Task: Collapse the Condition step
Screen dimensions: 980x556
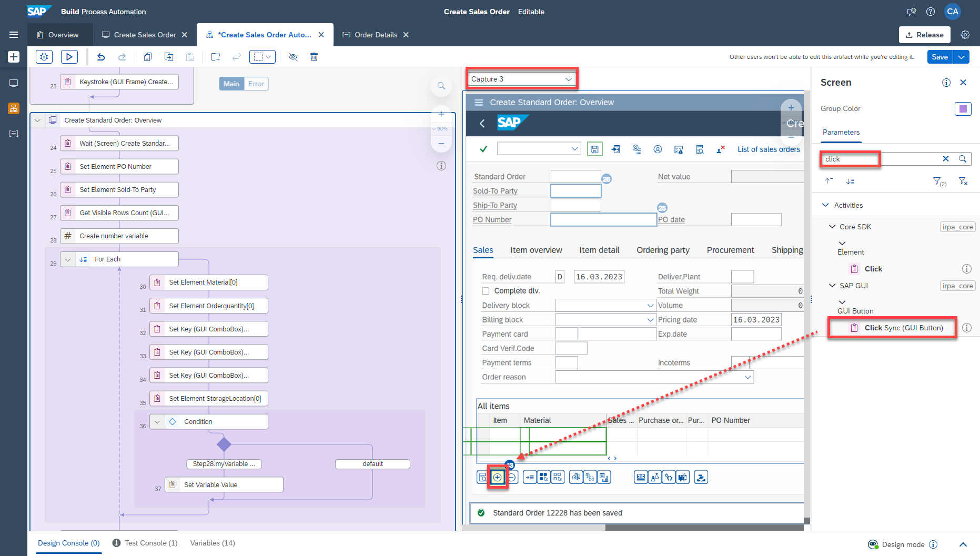Action: click(157, 422)
